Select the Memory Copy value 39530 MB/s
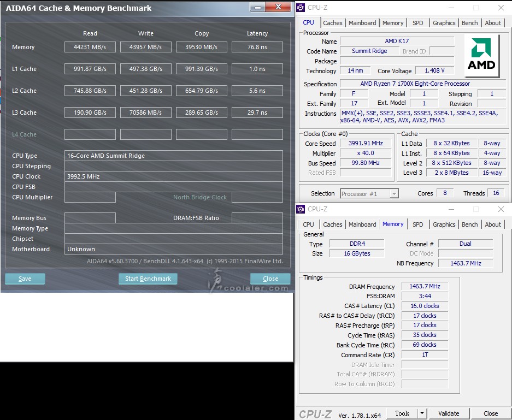Image resolution: width=512 pixels, height=420 pixels. [x=202, y=47]
